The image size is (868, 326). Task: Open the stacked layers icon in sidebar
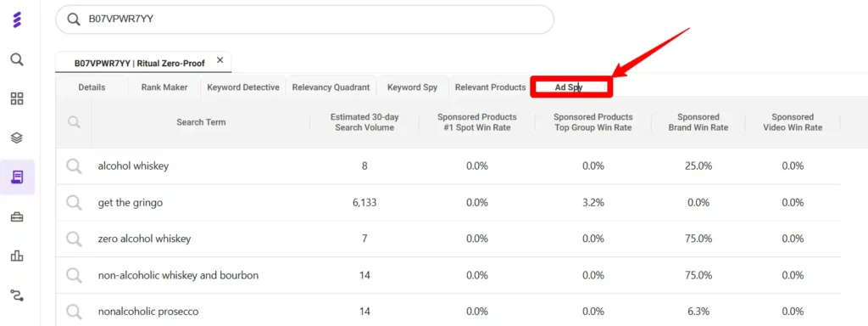pyautogui.click(x=17, y=138)
